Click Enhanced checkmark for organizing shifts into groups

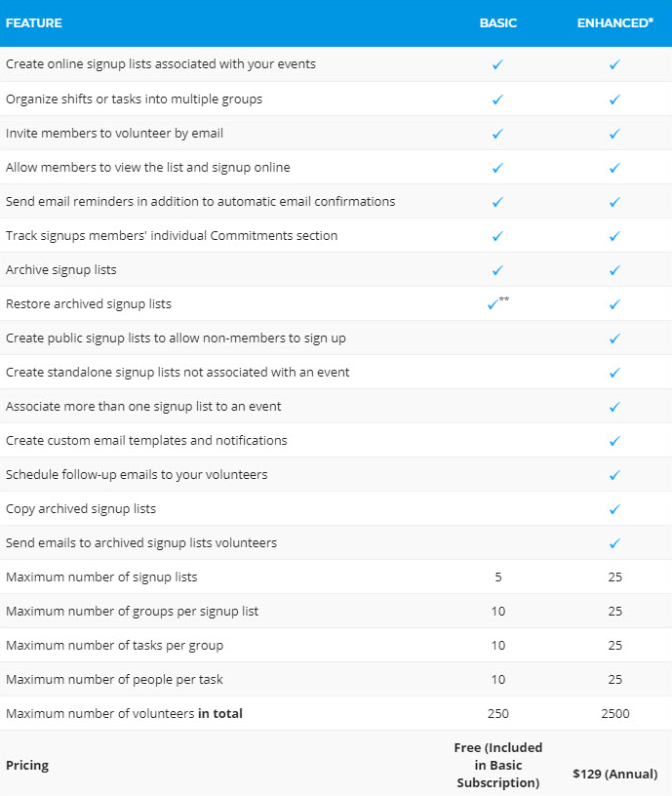(x=614, y=99)
